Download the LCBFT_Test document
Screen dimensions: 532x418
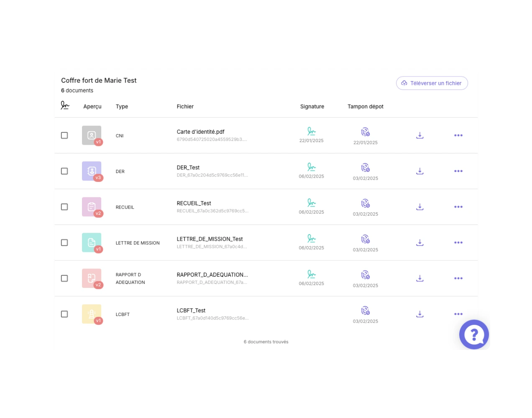coord(420,314)
